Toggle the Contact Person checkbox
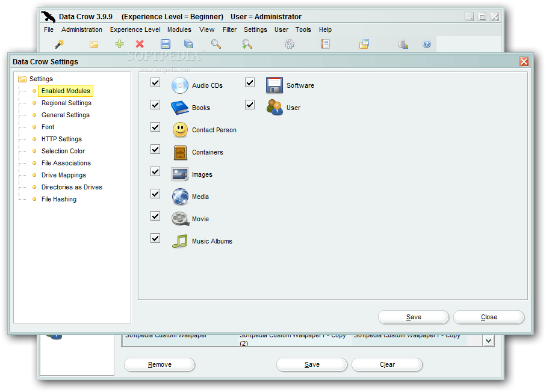This screenshot has height=392, width=546. [x=155, y=127]
